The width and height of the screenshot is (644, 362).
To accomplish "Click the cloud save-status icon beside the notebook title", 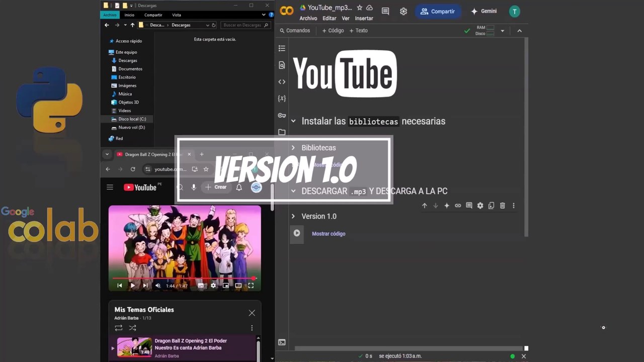I will [369, 8].
